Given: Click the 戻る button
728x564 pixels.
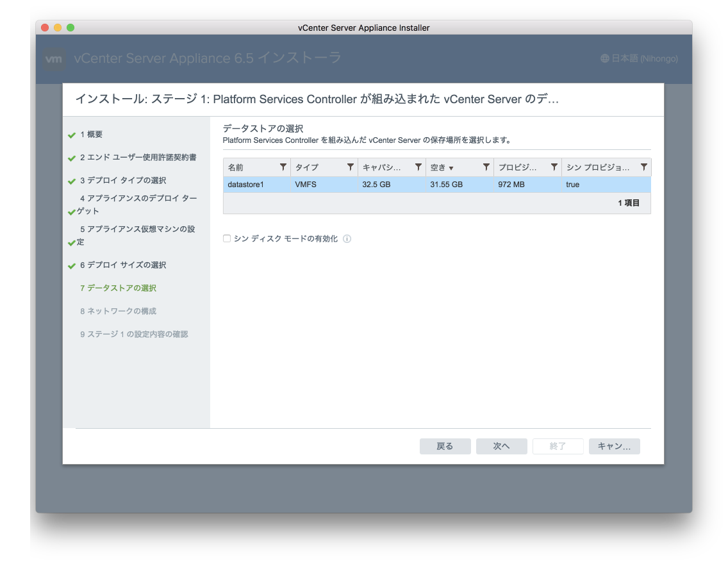Looking at the screenshot, I should click(445, 446).
